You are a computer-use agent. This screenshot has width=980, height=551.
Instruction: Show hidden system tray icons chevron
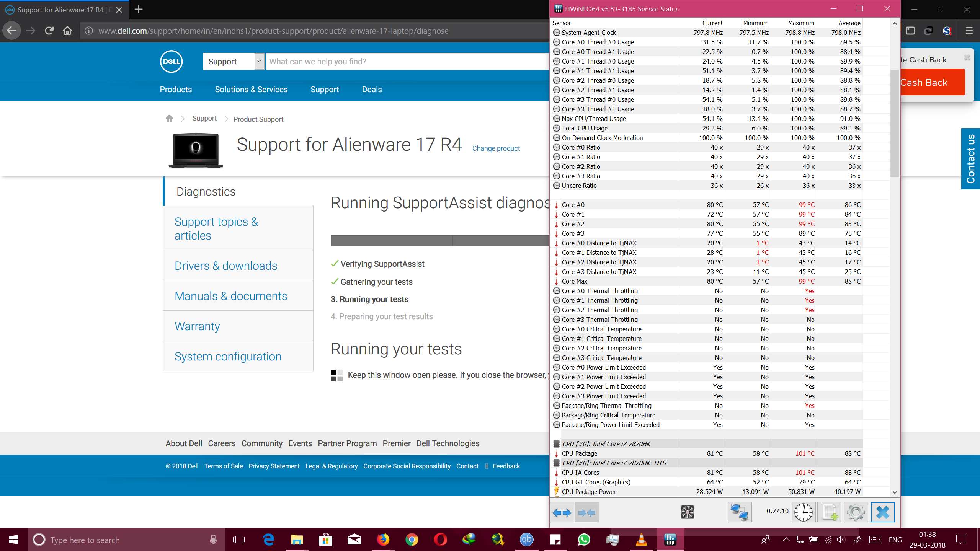coord(786,540)
